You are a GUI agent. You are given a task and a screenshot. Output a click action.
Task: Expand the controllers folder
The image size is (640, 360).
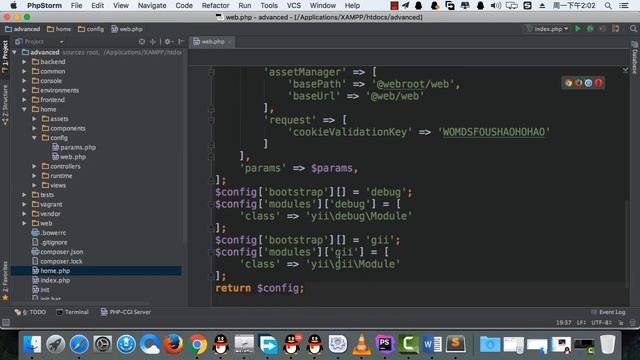coord(34,166)
